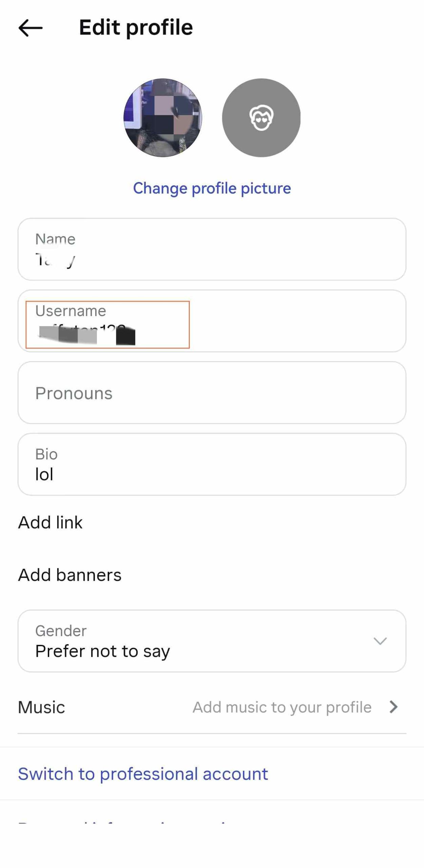Place cursor in the "lol" bio text

point(44,474)
